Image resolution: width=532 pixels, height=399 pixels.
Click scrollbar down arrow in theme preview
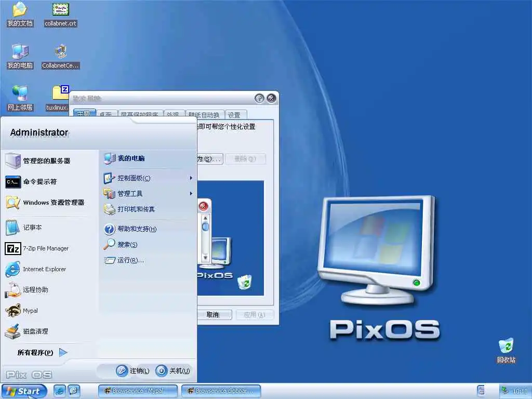click(x=205, y=258)
